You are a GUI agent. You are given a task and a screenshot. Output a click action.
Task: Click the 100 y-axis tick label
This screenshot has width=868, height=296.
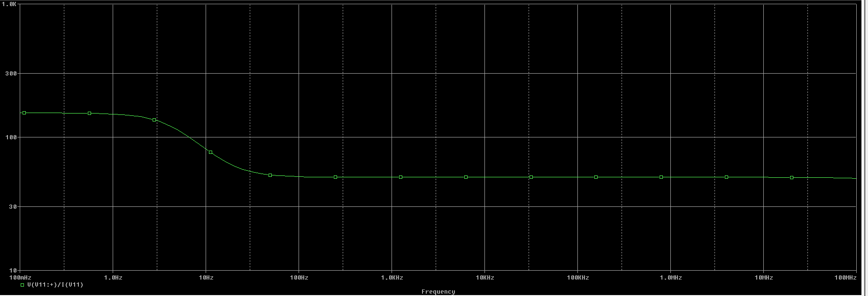11,137
